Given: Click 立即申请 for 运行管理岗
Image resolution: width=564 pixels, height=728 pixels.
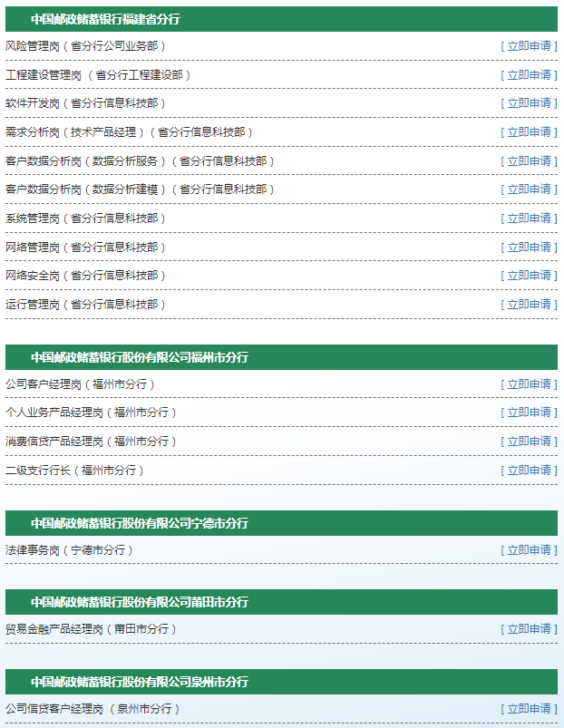Looking at the screenshot, I should [529, 305].
